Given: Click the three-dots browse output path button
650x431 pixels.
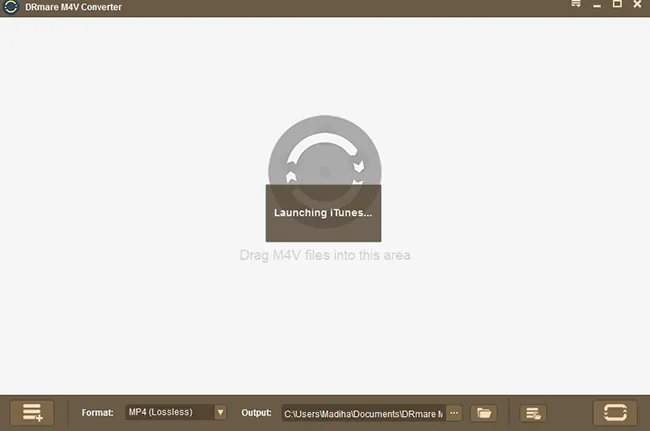Looking at the screenshot, I should click(454, 412).
